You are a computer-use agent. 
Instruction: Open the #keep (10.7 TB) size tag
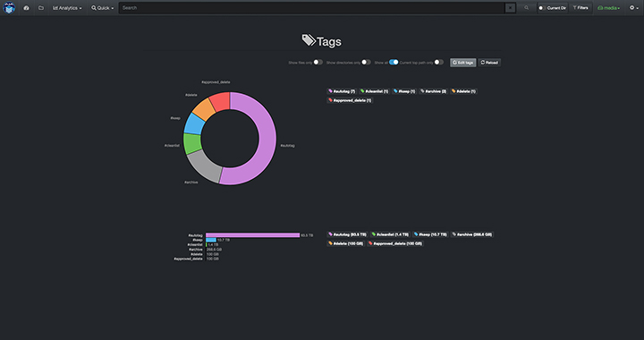click(x=430, y=234)
